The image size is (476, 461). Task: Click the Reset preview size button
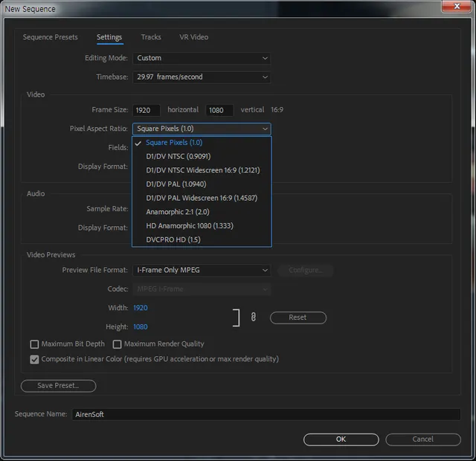coord(297,317)
